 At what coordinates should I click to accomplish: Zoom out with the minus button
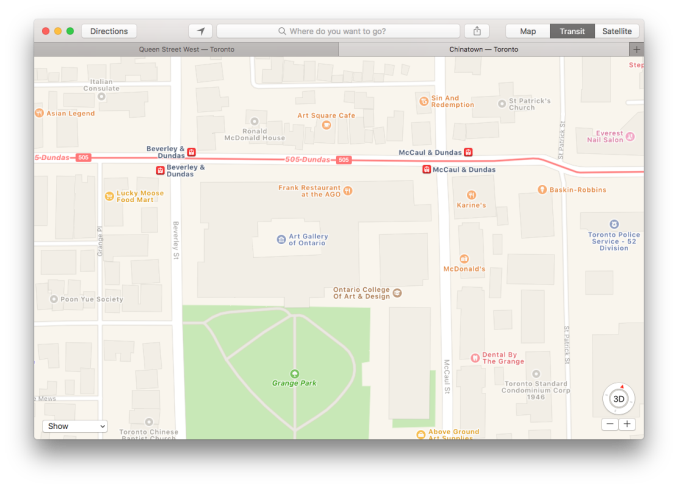610,424
